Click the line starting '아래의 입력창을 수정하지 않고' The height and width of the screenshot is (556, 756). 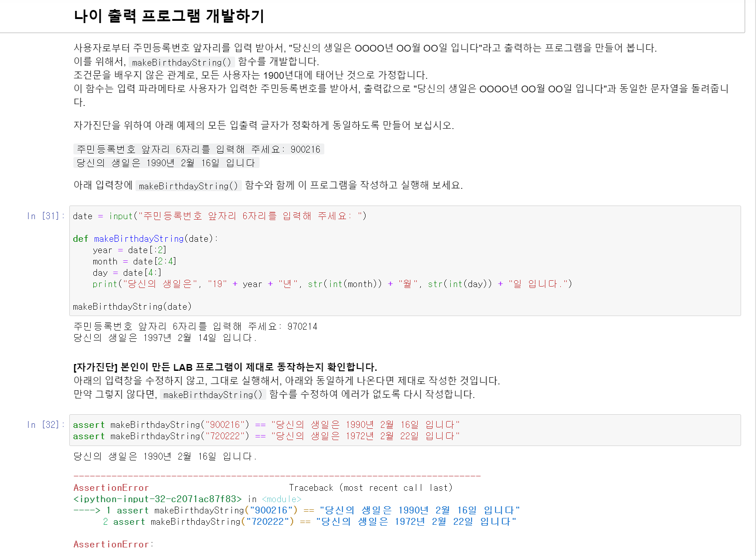click(287, 381)
